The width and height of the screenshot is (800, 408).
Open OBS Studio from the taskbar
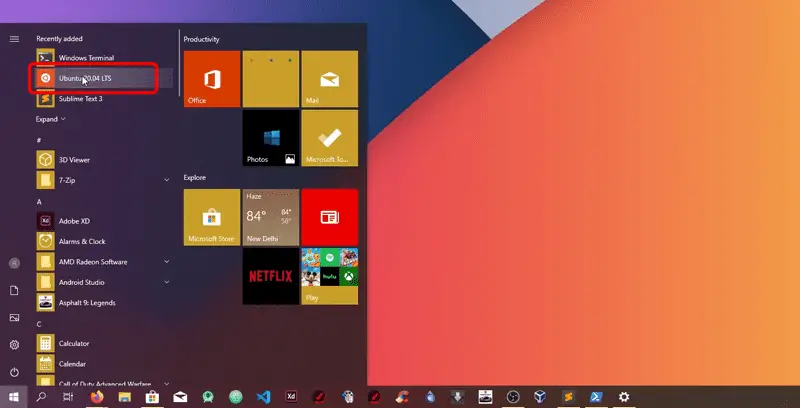(x=513, y=397)
